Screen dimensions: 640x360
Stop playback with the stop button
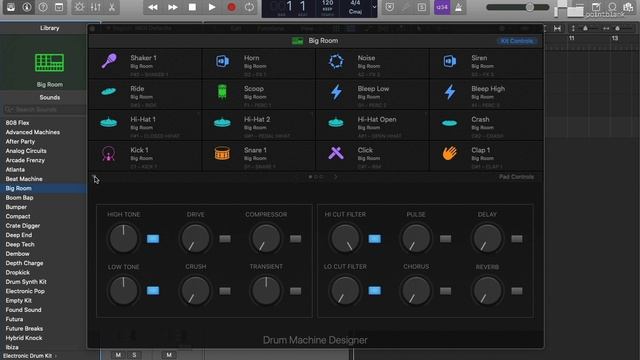point(192,7)
